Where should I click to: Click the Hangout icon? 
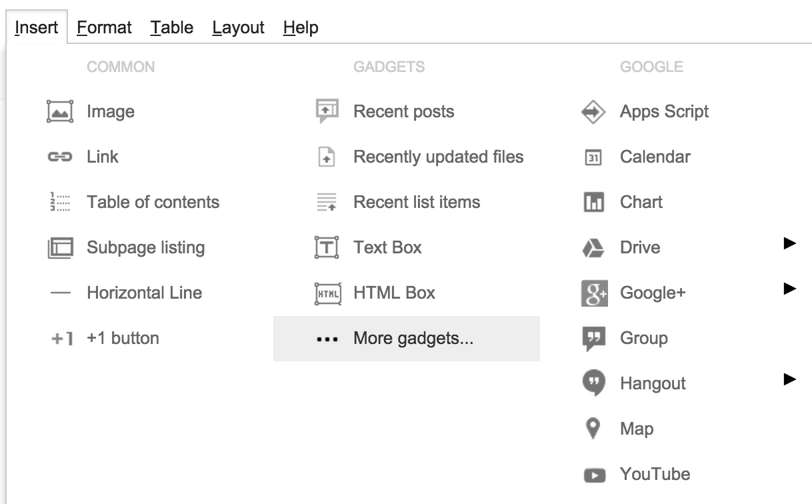coord(593,384)
